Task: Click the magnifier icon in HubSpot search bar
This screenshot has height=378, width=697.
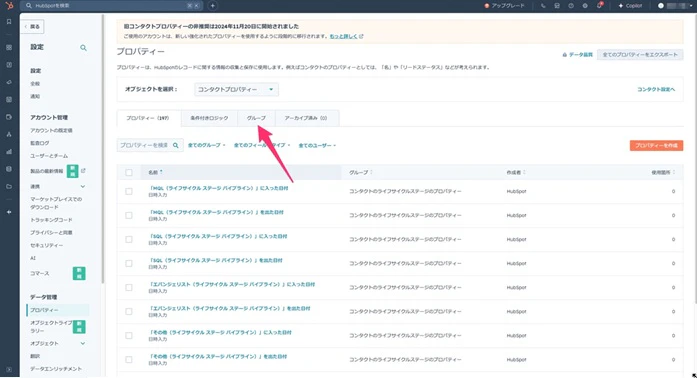Action: click(29, 6)
